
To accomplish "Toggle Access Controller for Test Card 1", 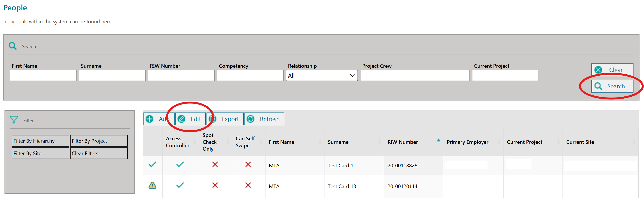I will [x=180, y=165].
